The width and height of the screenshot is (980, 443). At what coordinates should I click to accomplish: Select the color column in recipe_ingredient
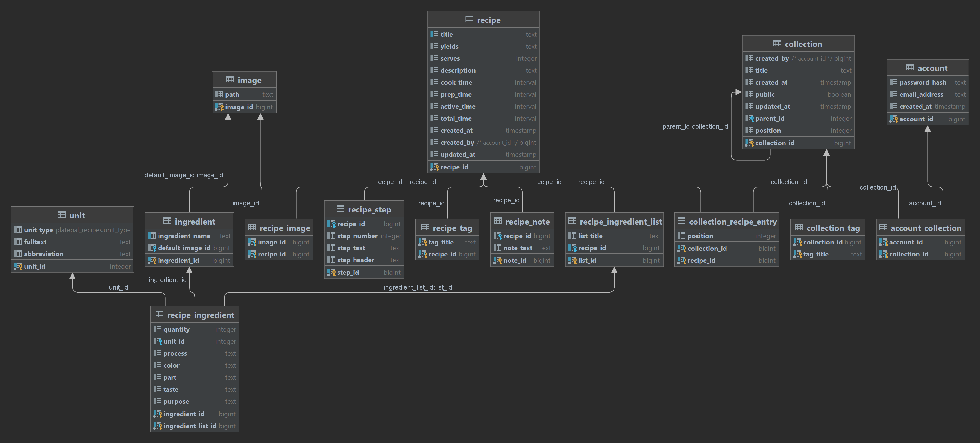[x=195, y=365]
